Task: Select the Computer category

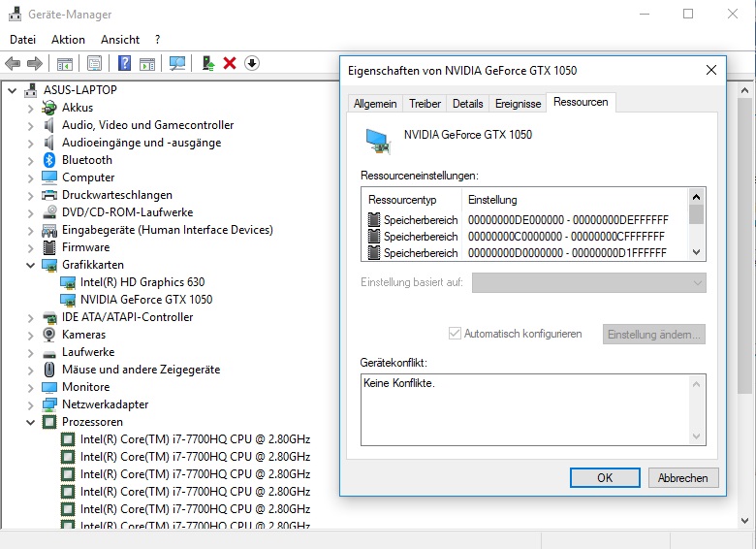Action: (x=88, y=178)
